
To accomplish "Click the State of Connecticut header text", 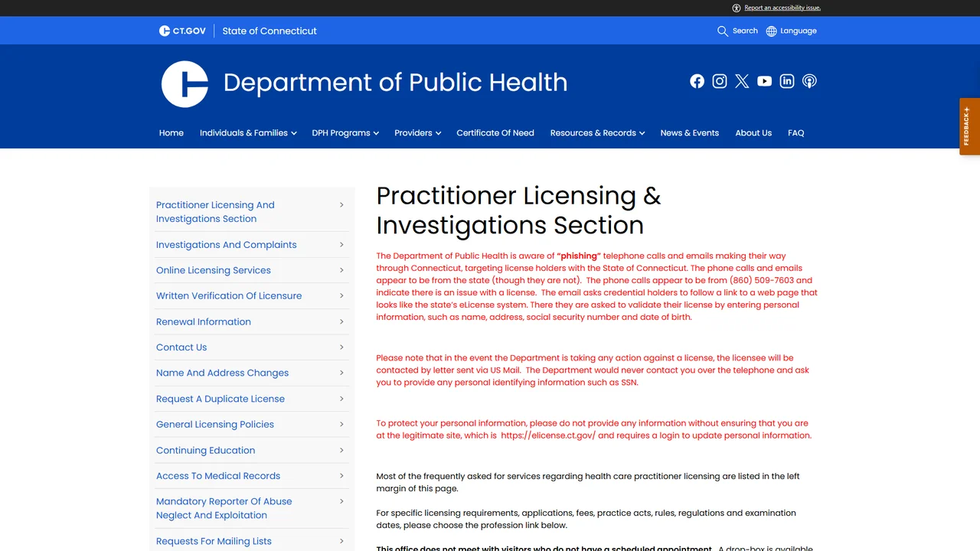I will [269, 31].
